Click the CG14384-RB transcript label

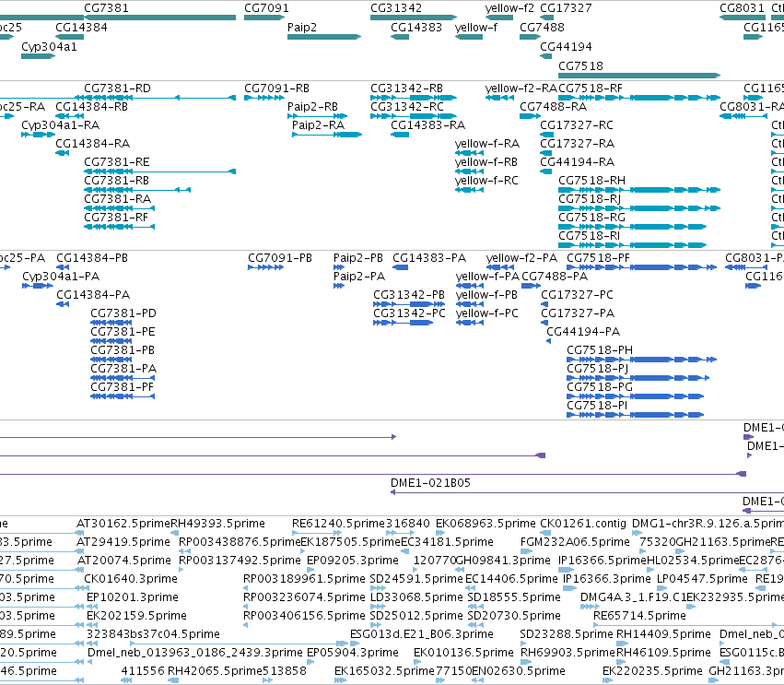[x=91, y=107]
